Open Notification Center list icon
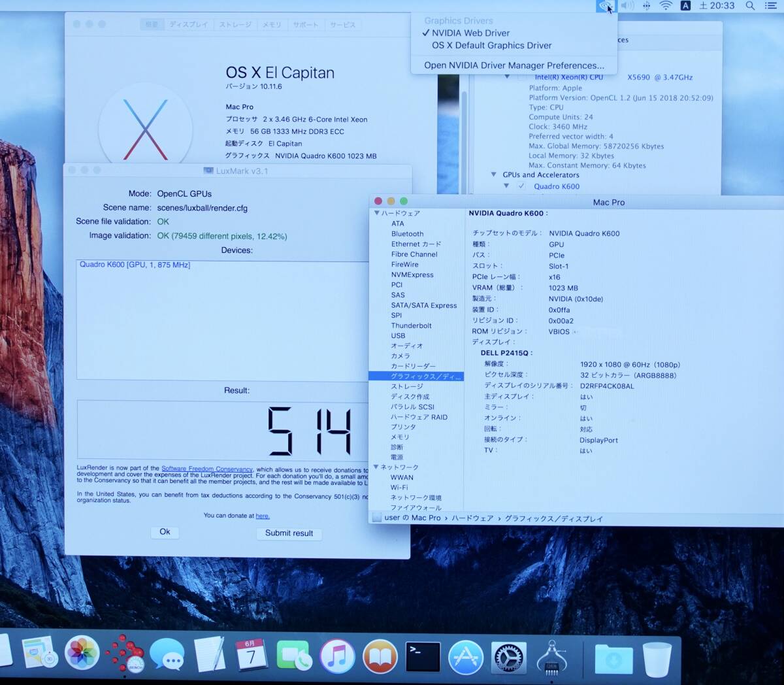This screenshot has width=784, height=685. click(x=770, y=6)
